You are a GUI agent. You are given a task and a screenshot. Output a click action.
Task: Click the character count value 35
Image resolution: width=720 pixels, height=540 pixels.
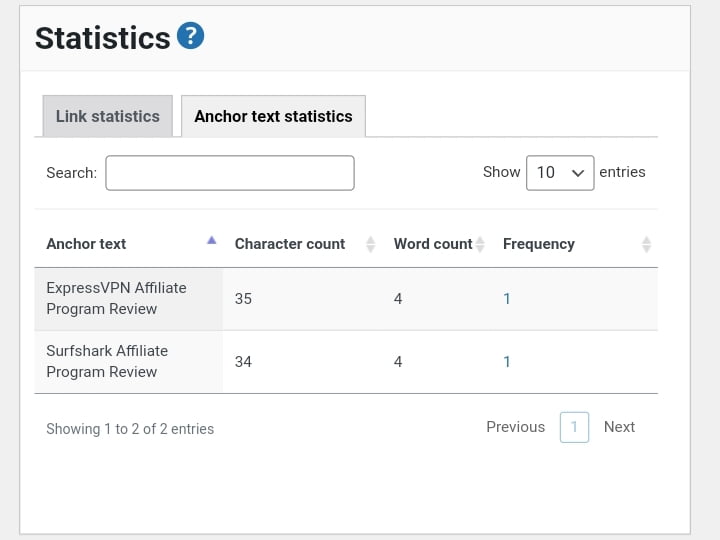243,299
